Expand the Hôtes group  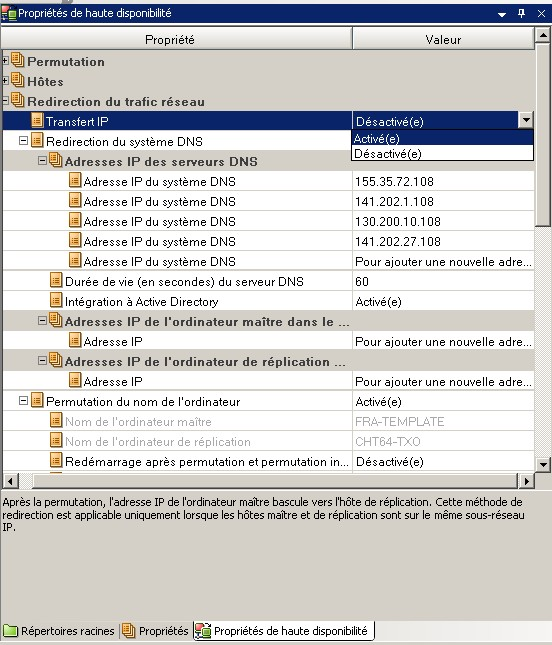(5, 80)
